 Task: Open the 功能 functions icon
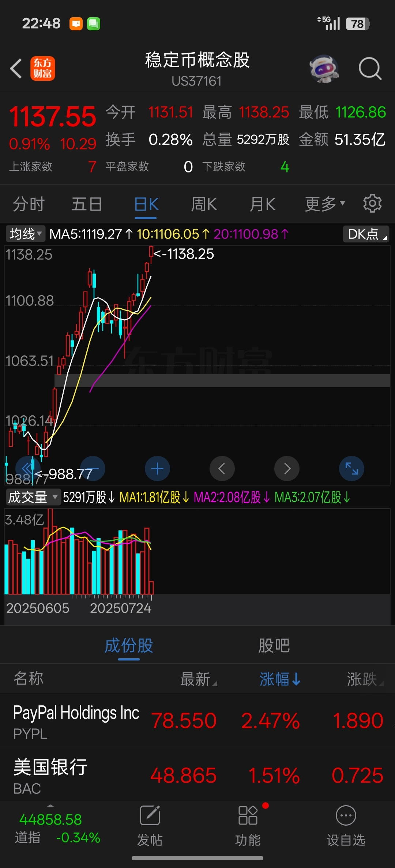click(x=248, y=815)
